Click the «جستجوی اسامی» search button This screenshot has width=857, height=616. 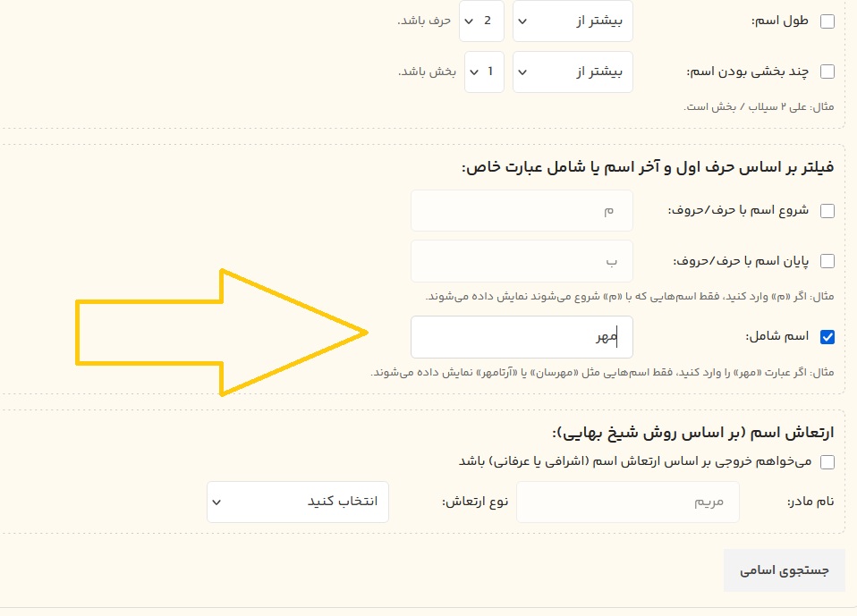(x=785, y=570)
